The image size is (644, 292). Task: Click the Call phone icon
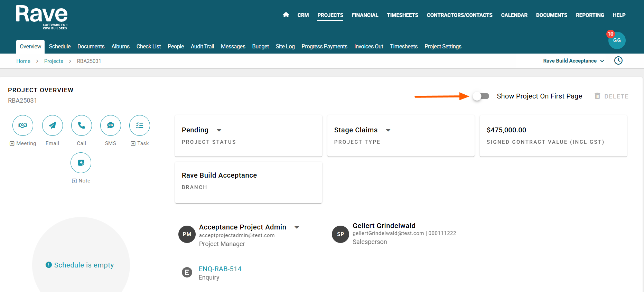coord(82,125)
